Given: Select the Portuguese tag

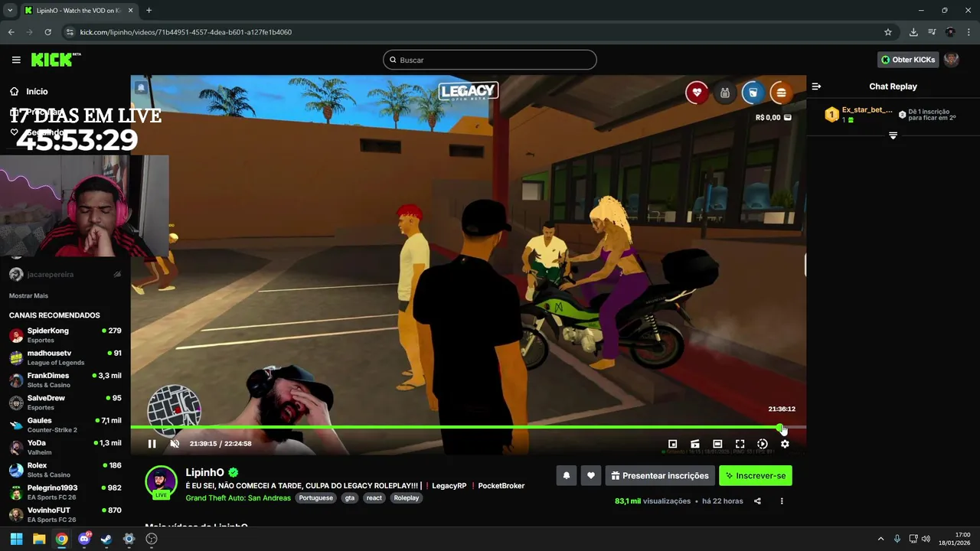Looking at the screenshot, I should click(x=316, y=498).
